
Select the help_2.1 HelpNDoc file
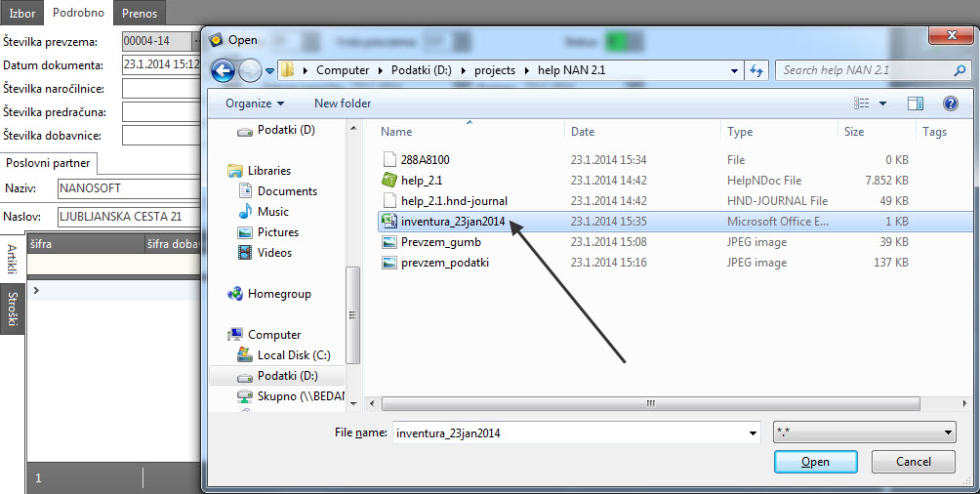point(422,181)
